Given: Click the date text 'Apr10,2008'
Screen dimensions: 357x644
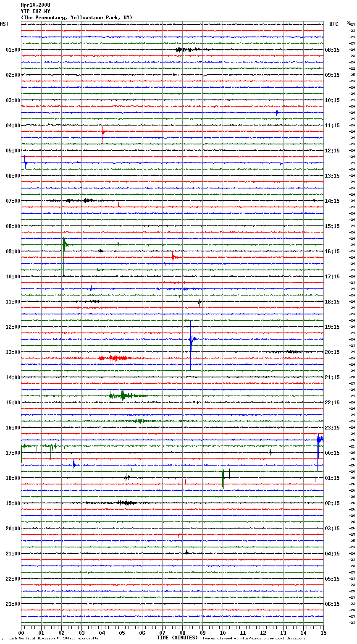Looking at the screenshot, I should [35, 5].
